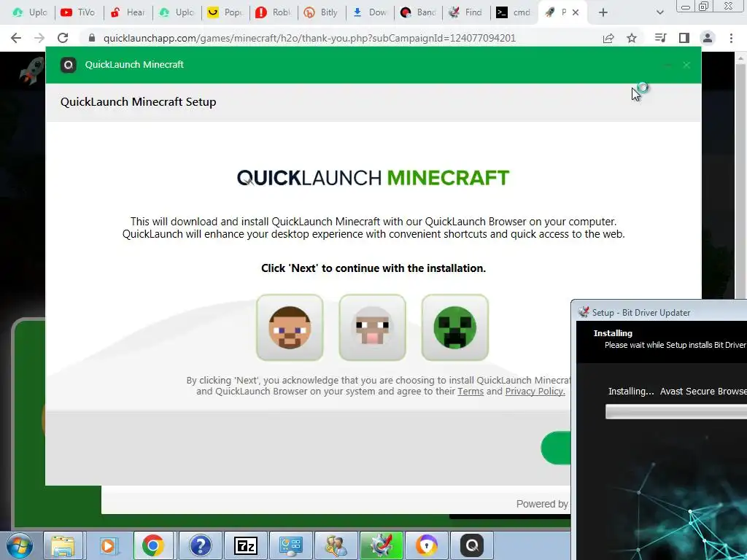Click the lock icon in the address bar
Screen dimensions: 747x560
[x=92, y=38]
